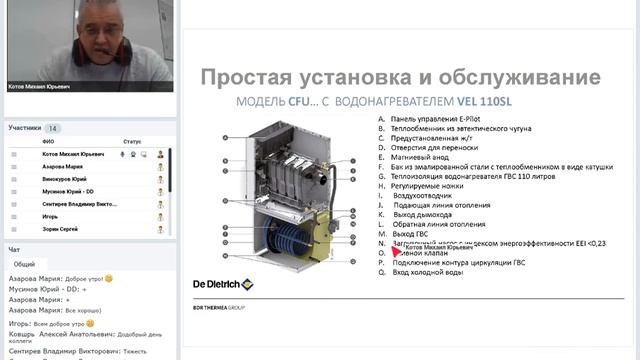Sort by the ФИО column header
Viewport: 640px width, 360px height.
(48, 142)
